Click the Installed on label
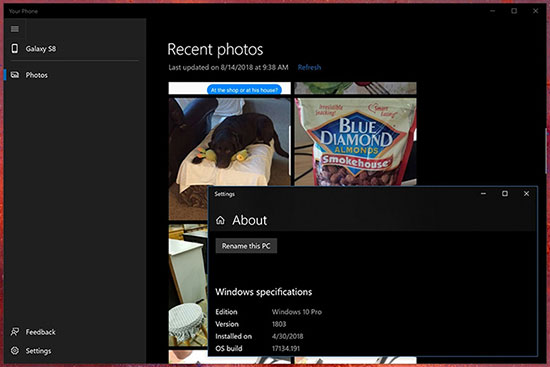The image size is (550, 367). point(234,336)
